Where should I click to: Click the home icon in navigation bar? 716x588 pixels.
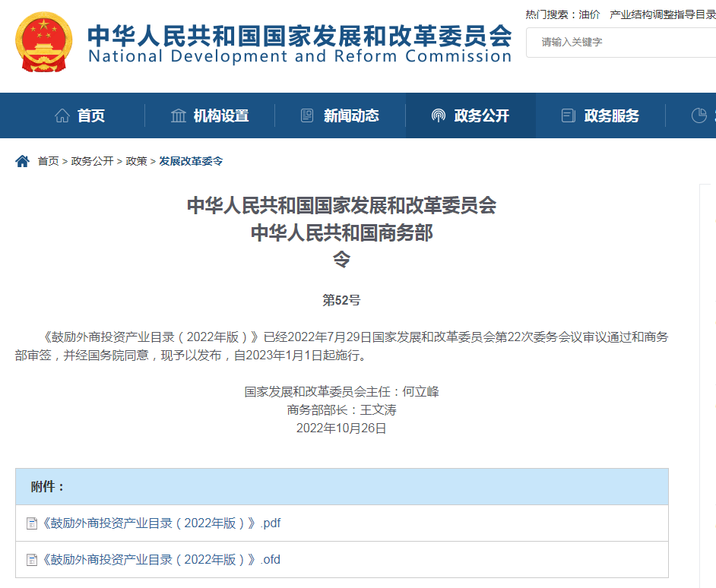point(62,115)
